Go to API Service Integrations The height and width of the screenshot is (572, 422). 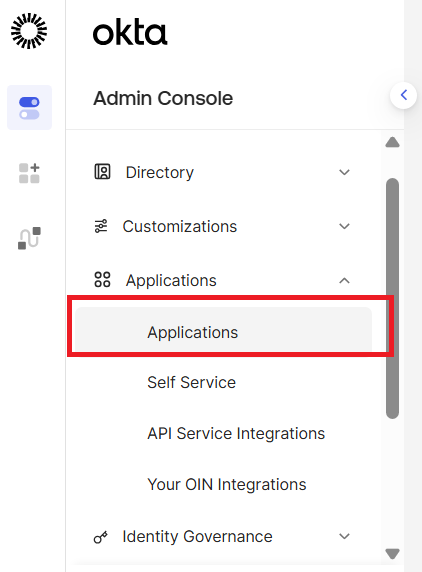[x=236, y=433]
